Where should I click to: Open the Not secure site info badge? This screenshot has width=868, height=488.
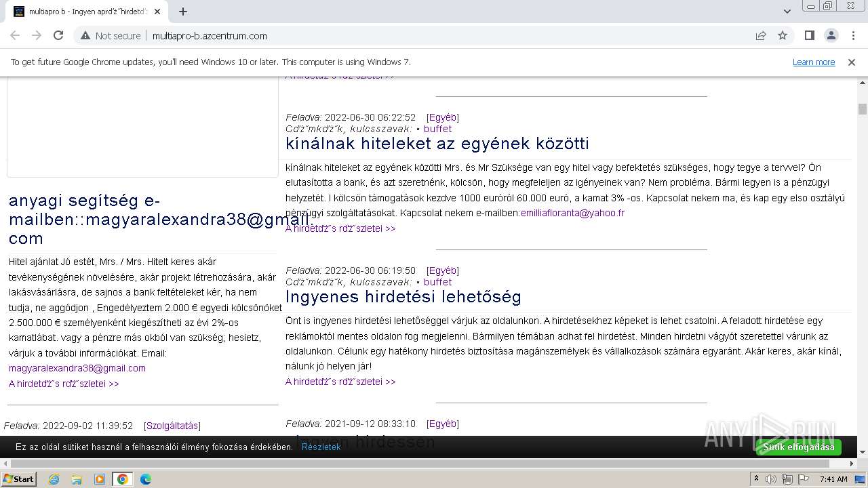[x=111, y=36]
